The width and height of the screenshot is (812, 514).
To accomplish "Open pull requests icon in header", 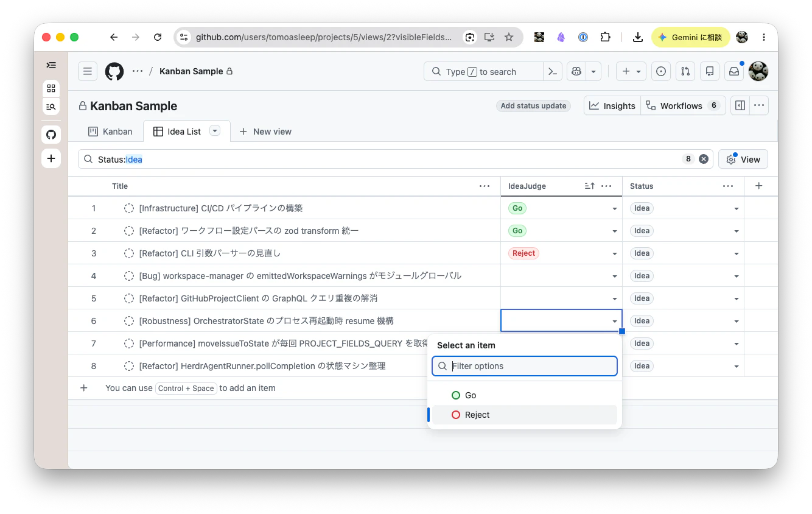I will pos(685,71).
